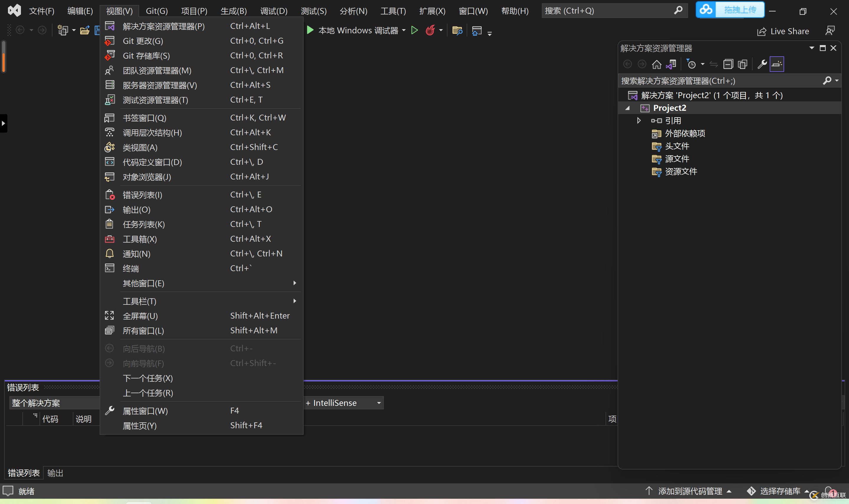Collapse the Project2 tree node
Viewport: 849px width, 504px height.
pos(628,108)
